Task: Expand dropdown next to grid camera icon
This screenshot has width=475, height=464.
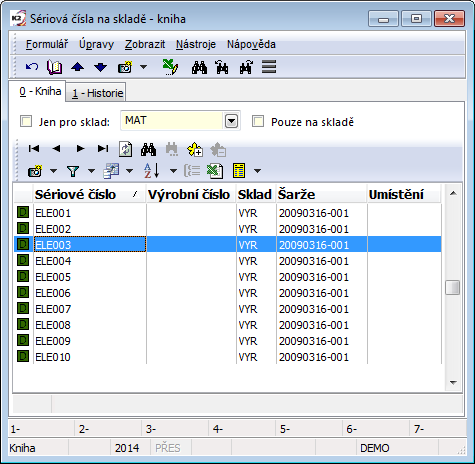Action: pos(53,171)
